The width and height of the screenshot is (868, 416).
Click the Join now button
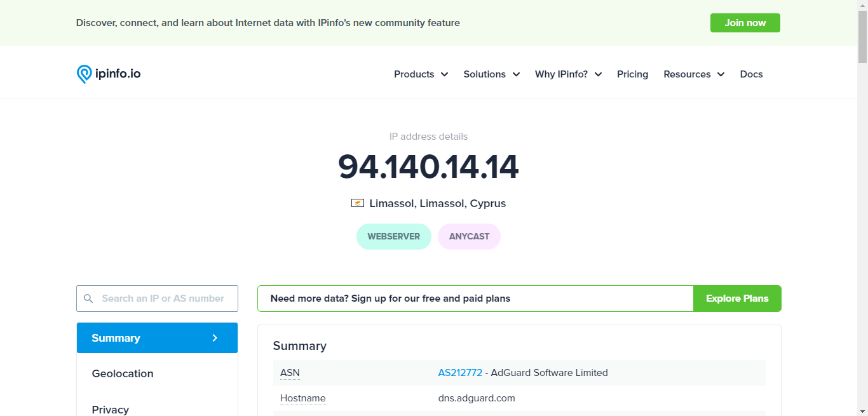[x=745, y=22]
